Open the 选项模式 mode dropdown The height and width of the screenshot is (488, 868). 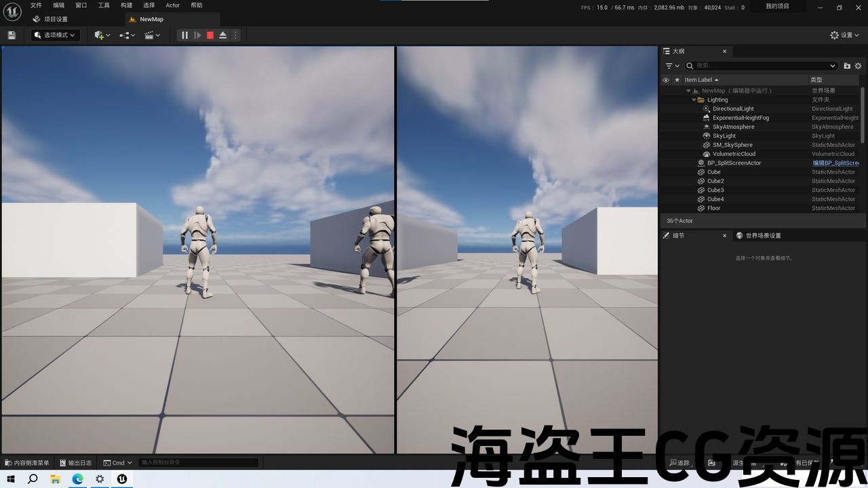pos(56,35)
